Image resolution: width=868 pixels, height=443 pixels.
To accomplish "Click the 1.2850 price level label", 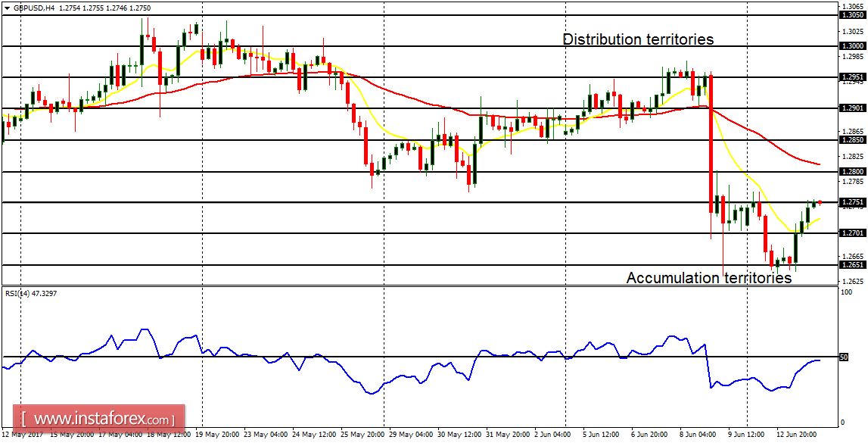I will [850, 140].
